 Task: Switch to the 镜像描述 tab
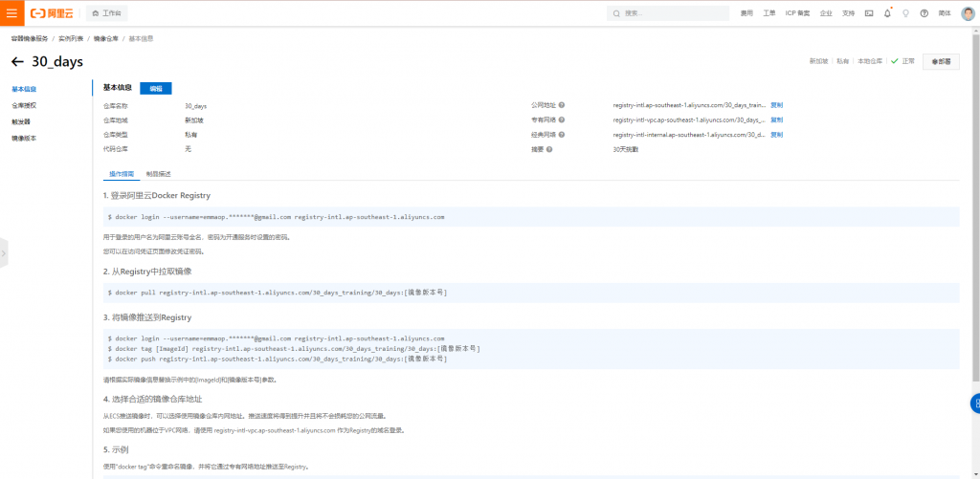(159, 174)
